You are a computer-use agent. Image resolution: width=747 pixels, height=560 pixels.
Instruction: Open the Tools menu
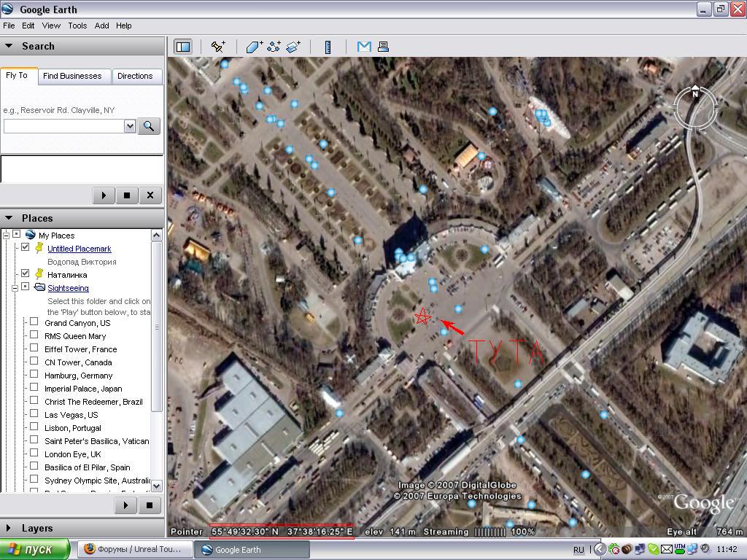(x=77, y=26)
